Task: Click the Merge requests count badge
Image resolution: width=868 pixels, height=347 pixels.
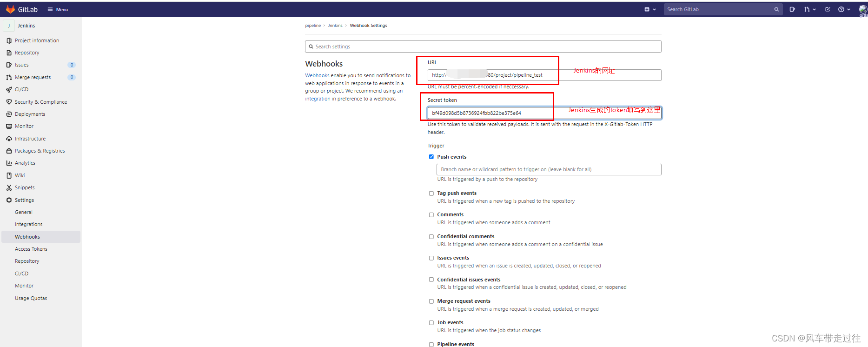Action: click(72, 77)
